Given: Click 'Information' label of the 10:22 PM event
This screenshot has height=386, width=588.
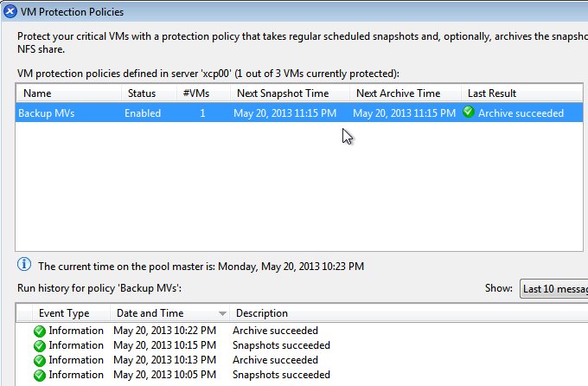Looking at the screenshot, I should click(x=76, y=331).
